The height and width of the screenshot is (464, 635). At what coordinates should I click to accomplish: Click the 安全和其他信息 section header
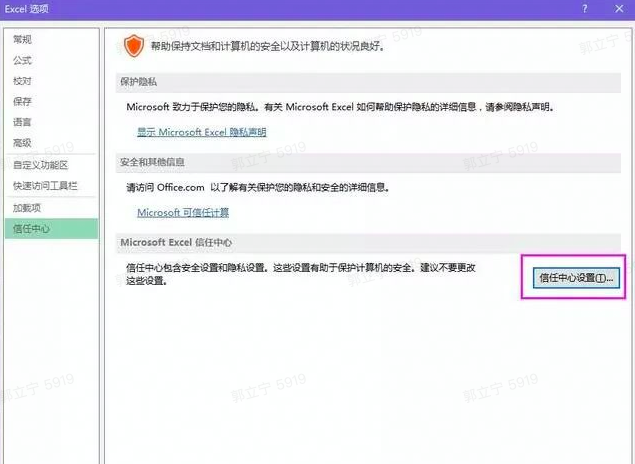click(152, 161)
